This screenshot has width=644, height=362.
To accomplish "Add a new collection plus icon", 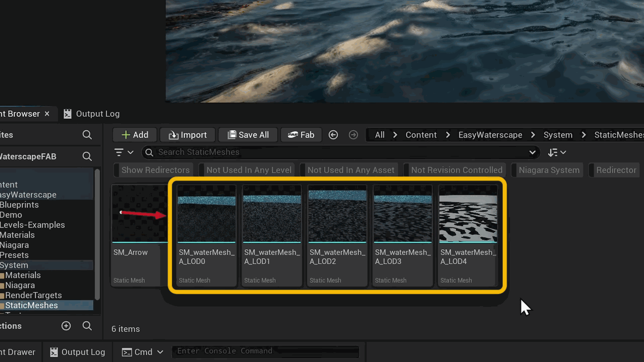I will 66,326.
